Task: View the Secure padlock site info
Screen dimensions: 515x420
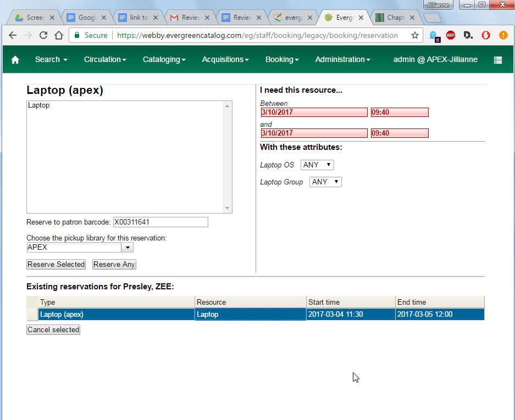Action: [x=91, y=35]
